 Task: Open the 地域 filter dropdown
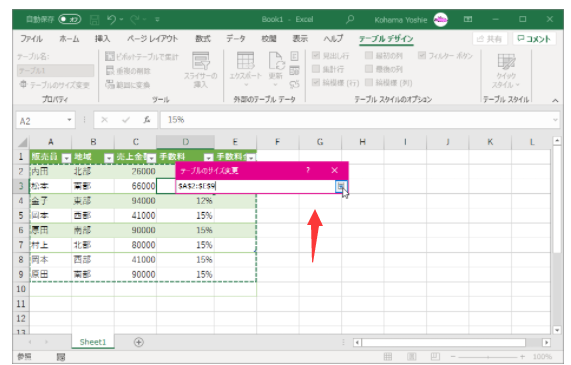[x=109, y=158]
